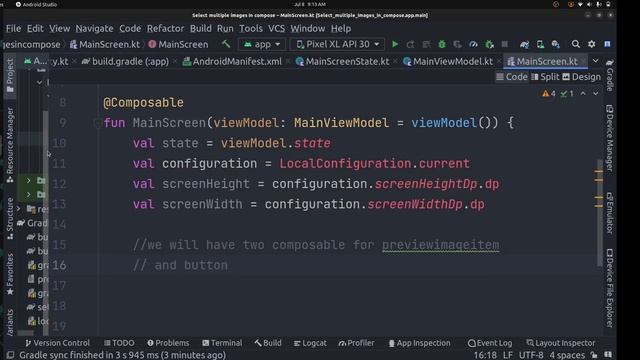Click the green Run app button

click(395, 44)
